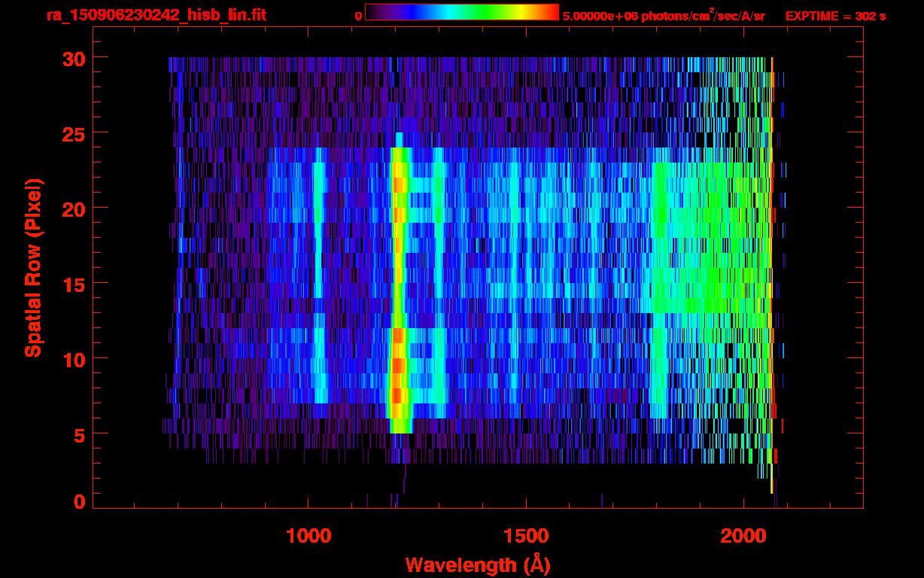Screen dimensions: 924x578
Task: Click the filename ra_150906230242_hisb_lin.fit title
Action: (x=156, y=14)
